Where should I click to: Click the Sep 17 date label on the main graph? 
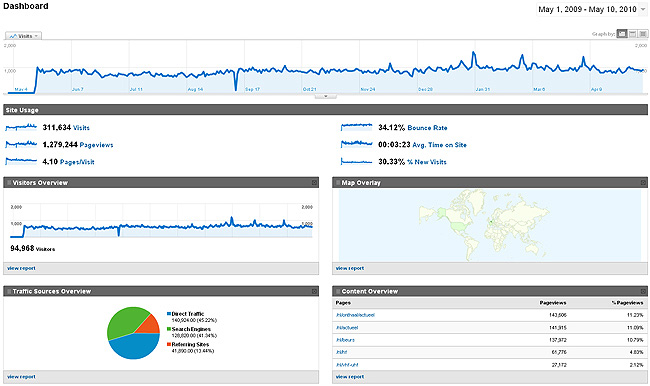(x=252, y=90)
